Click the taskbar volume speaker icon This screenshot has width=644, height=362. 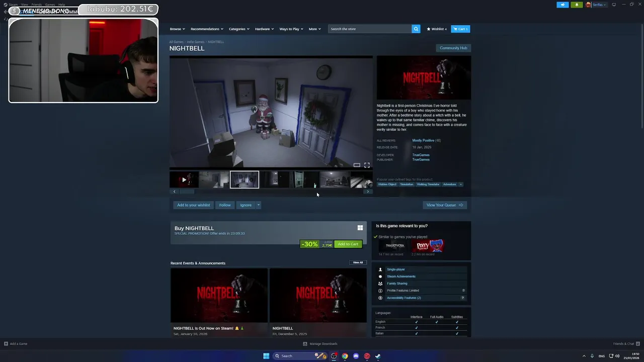point(617,356)
